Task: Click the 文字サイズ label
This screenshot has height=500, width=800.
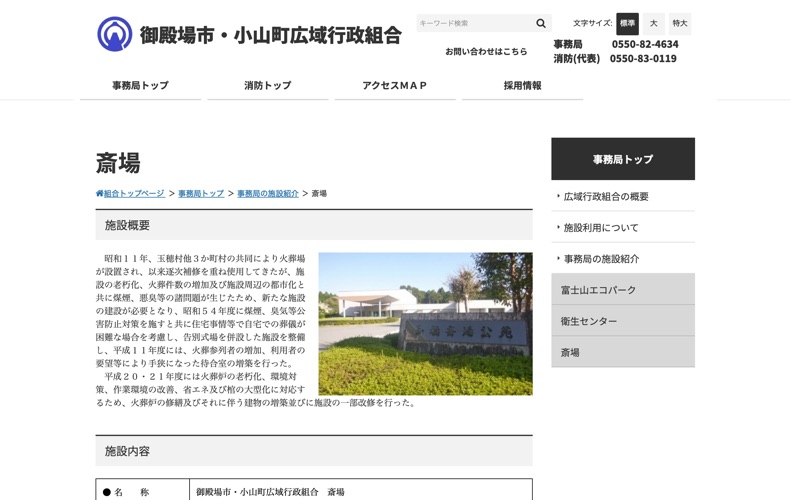Action: [592, 23]
